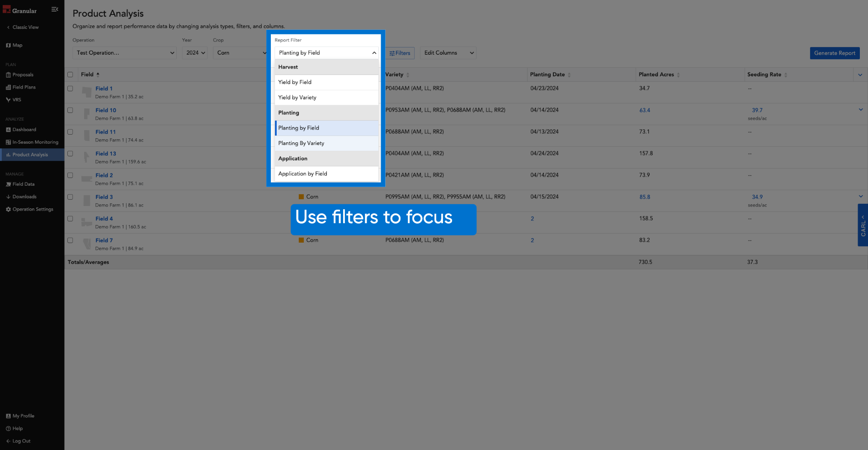Expand the table header chevron at right
Image resolution: width=868 pixels, height=450 pixels.
[860, 75]
